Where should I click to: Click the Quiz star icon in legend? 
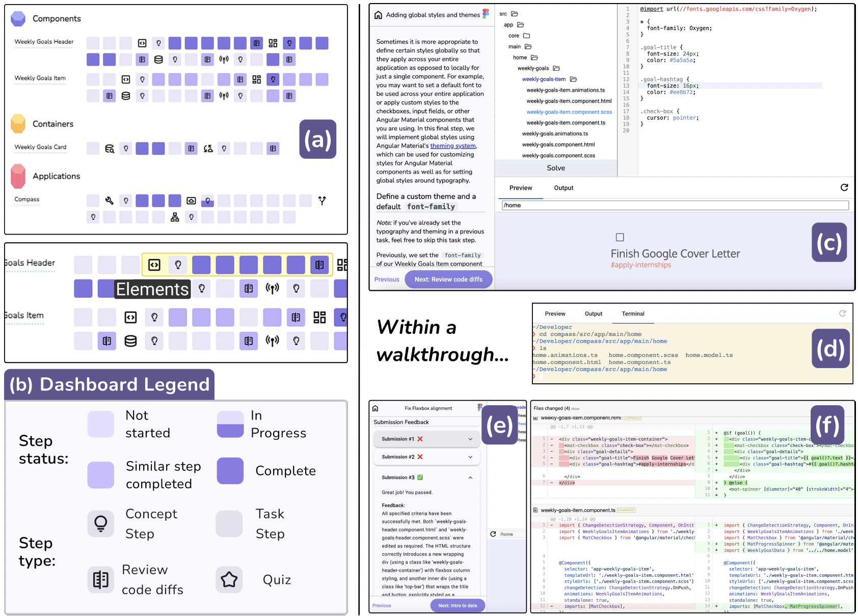coord(229,579)
